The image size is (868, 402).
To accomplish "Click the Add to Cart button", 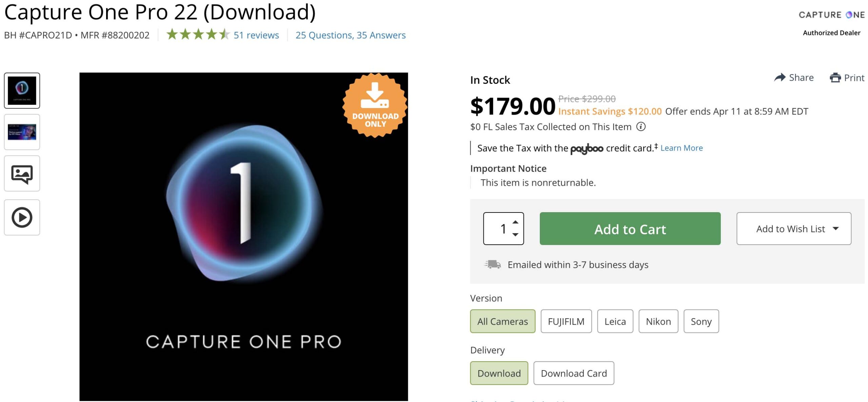I will [x=630, y=228].
